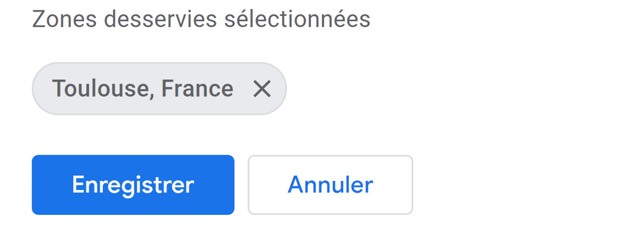
Task: Click the X icon beside Toulouse, France
Action: click(x=262, y=89)
